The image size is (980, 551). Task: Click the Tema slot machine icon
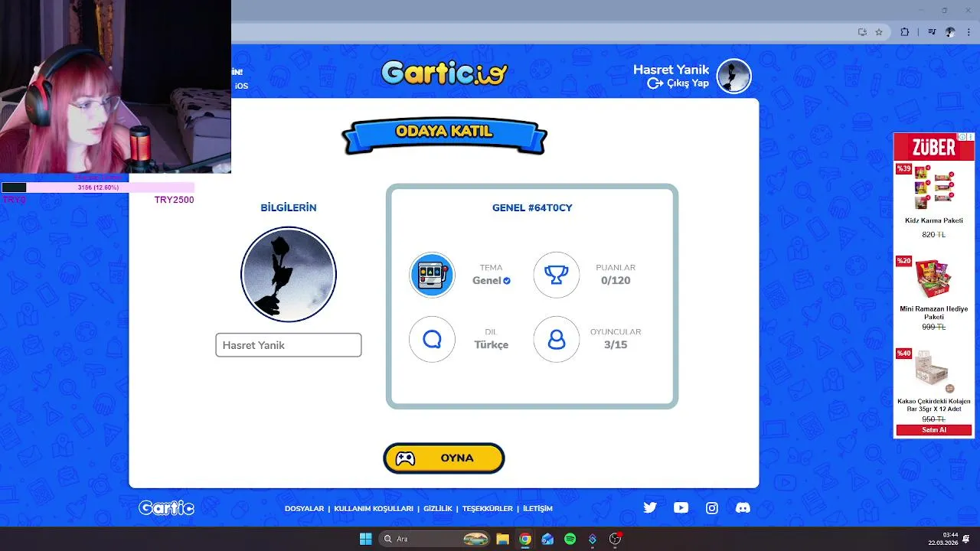(432, 275)
